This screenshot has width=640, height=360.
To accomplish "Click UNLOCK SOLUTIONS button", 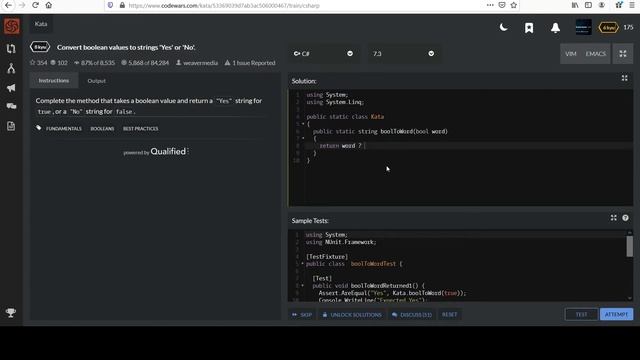I will pyautogui.click(x=352, y=315).
